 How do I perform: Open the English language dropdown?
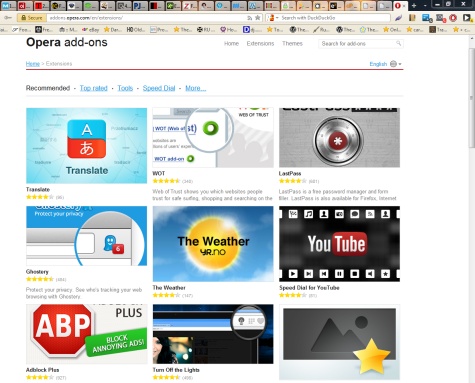[x=385, y=64]
